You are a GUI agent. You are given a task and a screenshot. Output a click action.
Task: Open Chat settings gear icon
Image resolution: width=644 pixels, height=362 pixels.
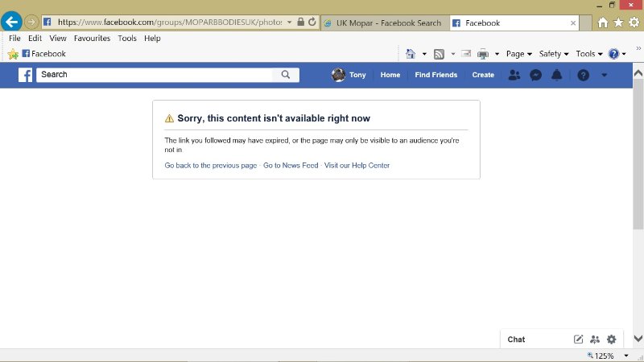[x=611, y=339]
